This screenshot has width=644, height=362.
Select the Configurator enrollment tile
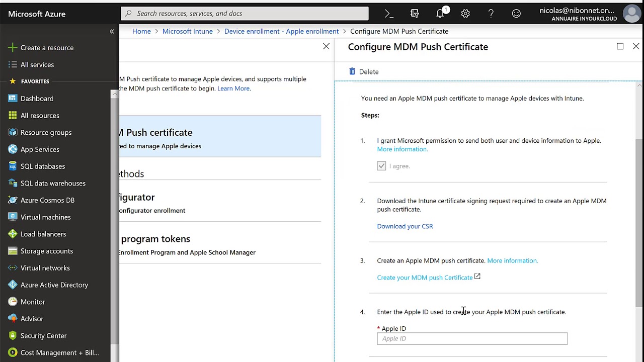[220, 201]
